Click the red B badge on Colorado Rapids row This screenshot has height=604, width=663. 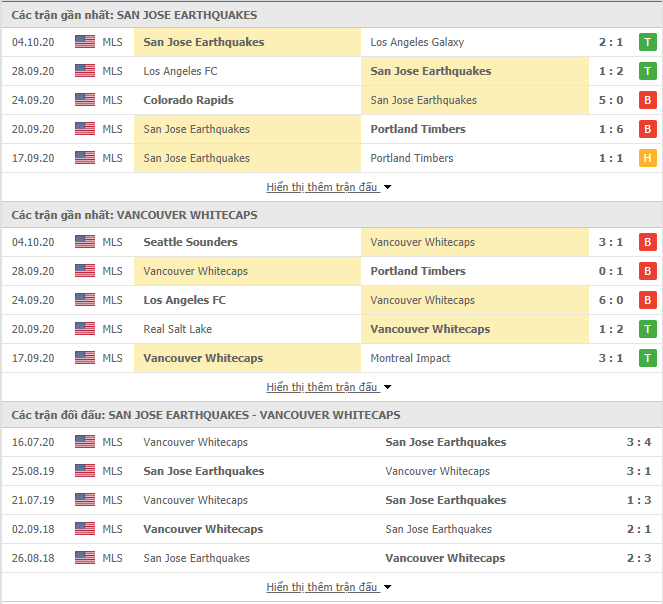647,100
